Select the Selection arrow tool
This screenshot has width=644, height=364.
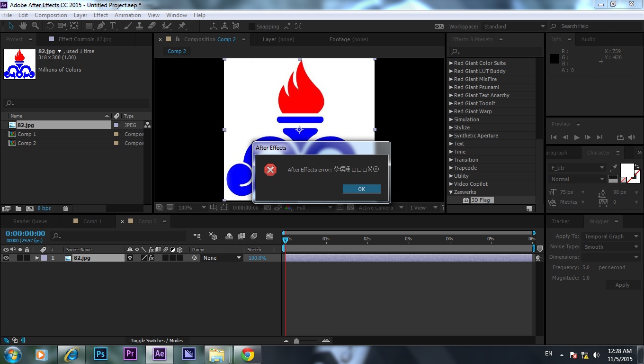pyautogui.click(x=11, y=26)
